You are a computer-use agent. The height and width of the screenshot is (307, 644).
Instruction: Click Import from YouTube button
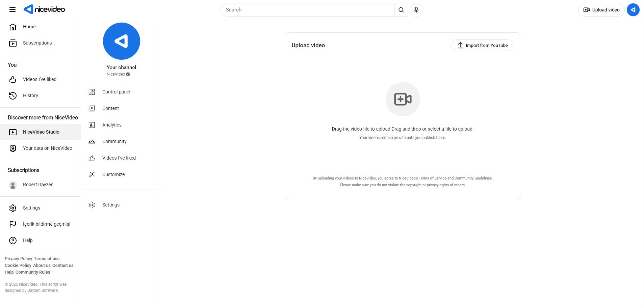click(x=482, y=46)
